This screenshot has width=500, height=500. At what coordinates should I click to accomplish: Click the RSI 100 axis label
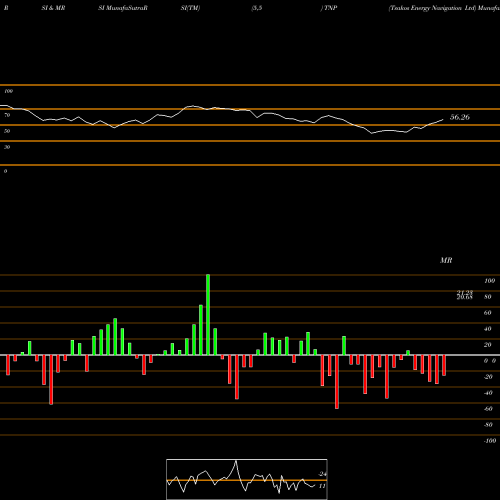pyautogui.click(x=9, y=91)
